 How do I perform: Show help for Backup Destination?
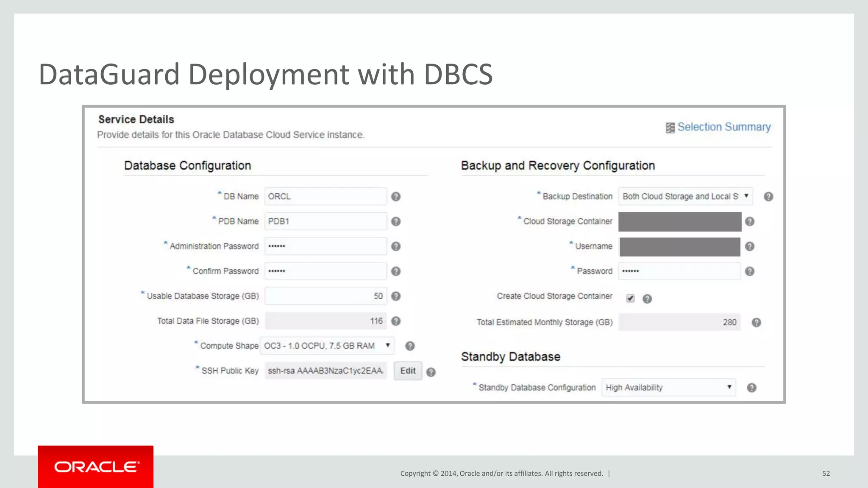(x=768, y=197)
